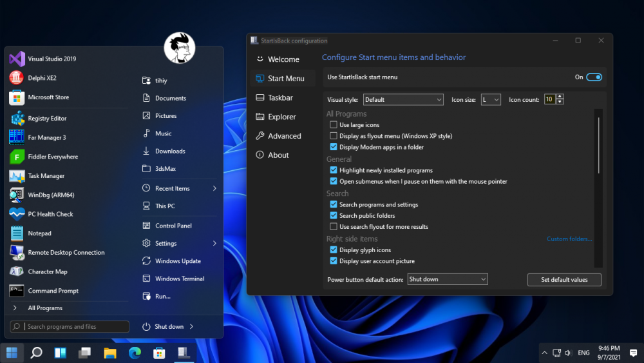Open the Advanced configuration section
Screen dimensions: 644x363
[284, 136]
